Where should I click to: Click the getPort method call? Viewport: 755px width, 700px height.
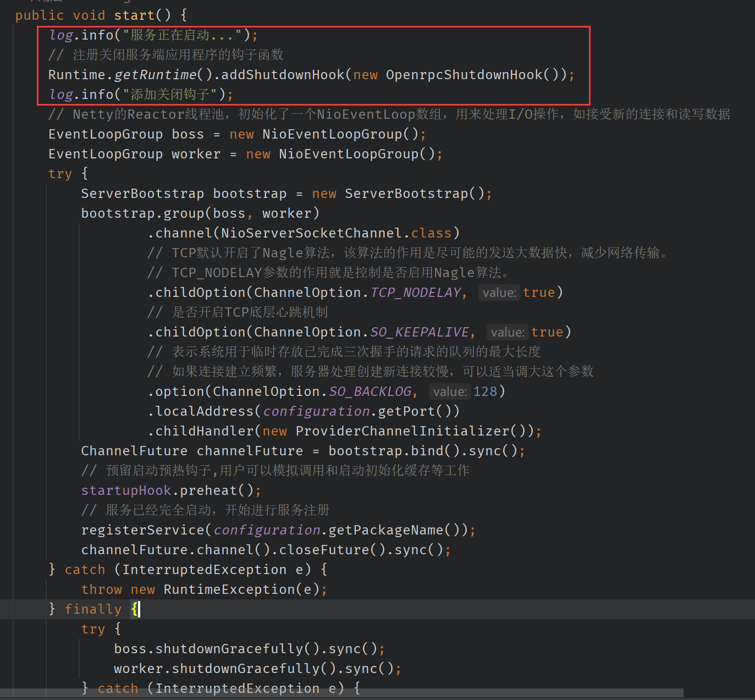tap(406, 411)
